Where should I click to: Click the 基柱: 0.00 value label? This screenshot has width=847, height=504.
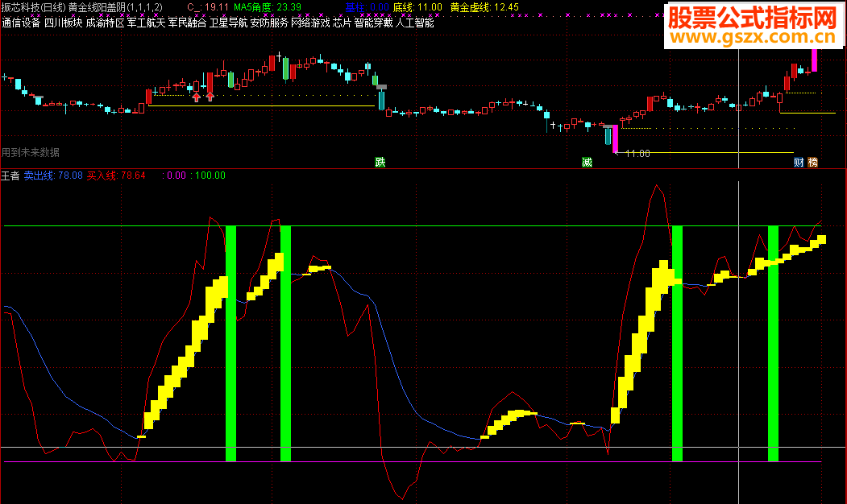pos(367,7)
